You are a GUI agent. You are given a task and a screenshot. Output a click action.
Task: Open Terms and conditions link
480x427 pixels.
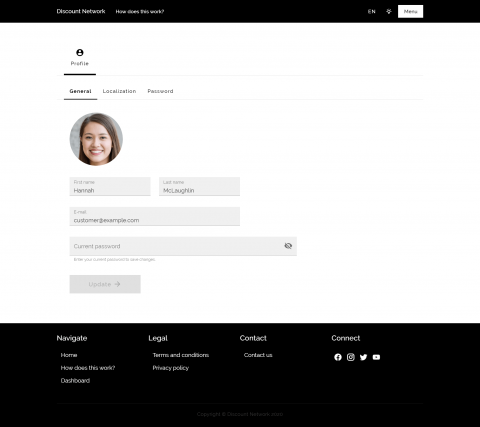pyautogui.click(x=181, y=355)
